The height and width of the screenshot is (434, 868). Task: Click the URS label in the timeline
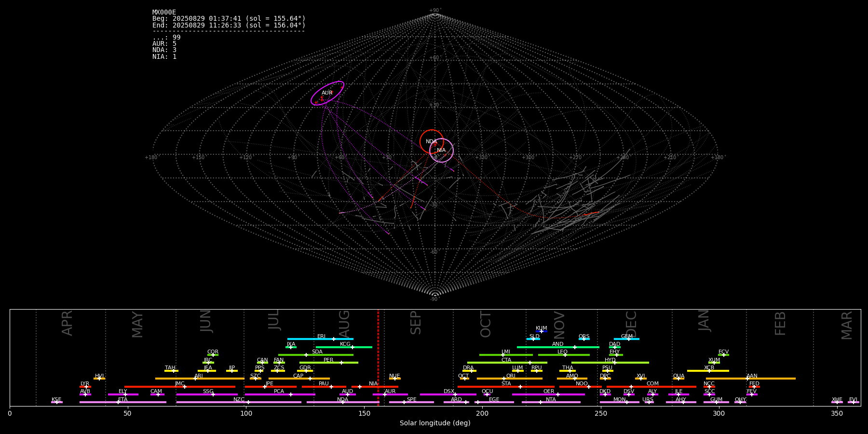click(x=648, y=400)
